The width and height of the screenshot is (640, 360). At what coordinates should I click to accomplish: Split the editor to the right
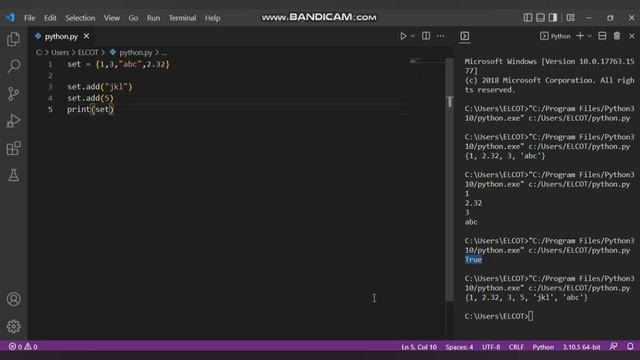426,36
